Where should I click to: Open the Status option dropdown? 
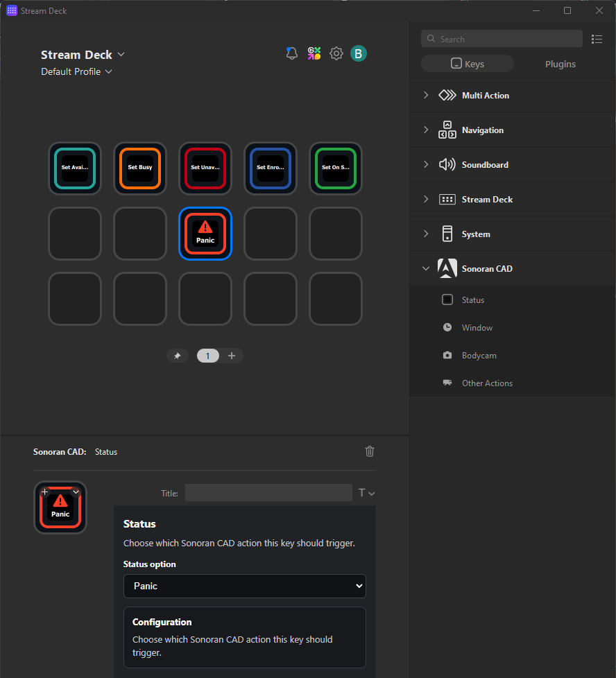(245, 586)
